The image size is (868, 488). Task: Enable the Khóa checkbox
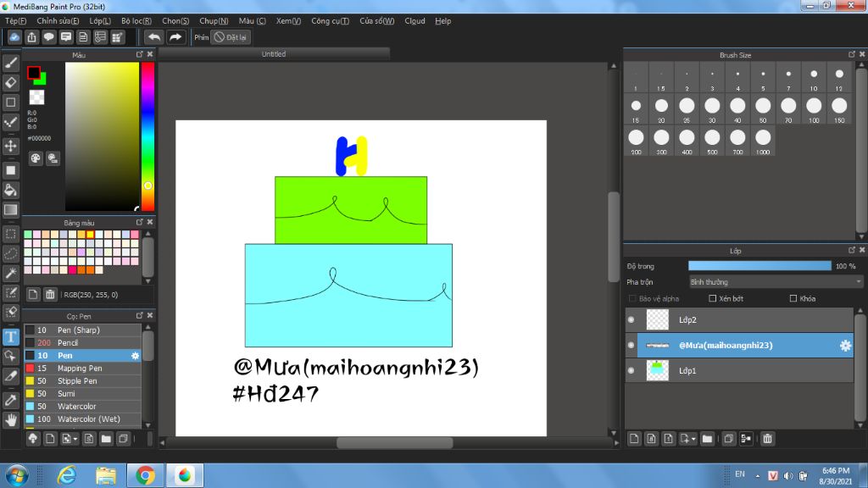click(793, 299)
